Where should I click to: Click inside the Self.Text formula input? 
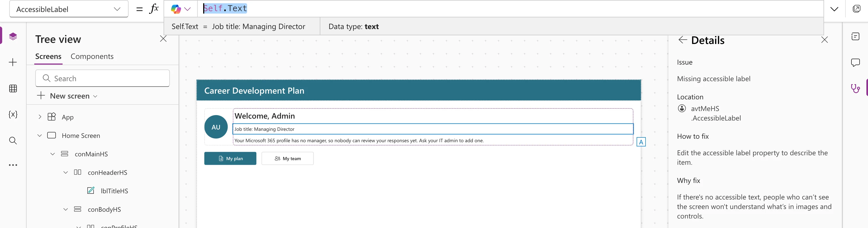pos(510,9)
